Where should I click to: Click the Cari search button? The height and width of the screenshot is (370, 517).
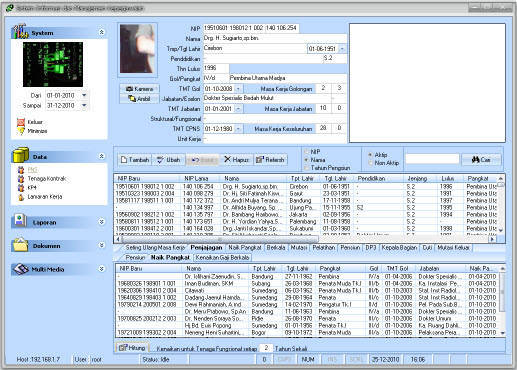click(x=481, y=160)
